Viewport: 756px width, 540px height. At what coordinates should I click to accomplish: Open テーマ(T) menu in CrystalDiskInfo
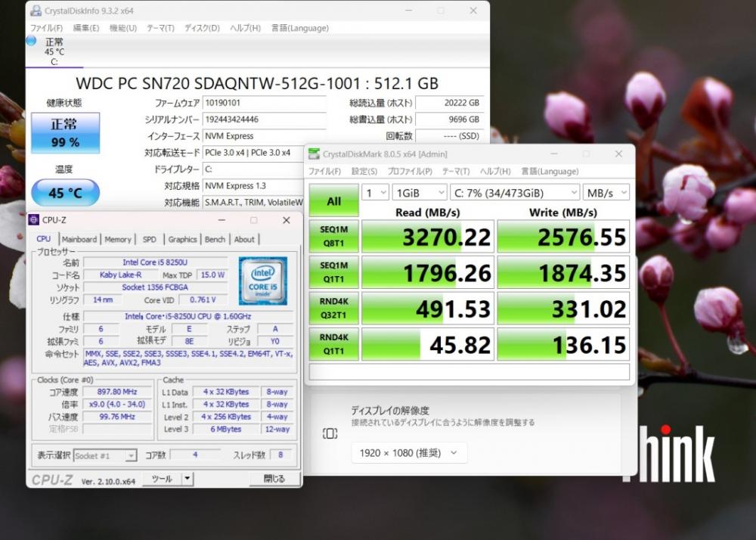coord(160,28)
